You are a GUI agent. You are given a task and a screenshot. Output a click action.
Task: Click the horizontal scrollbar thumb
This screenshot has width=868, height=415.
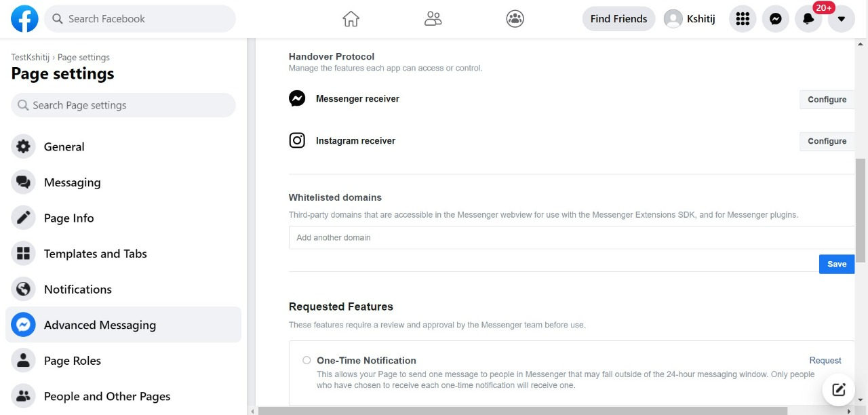point(523,410)
